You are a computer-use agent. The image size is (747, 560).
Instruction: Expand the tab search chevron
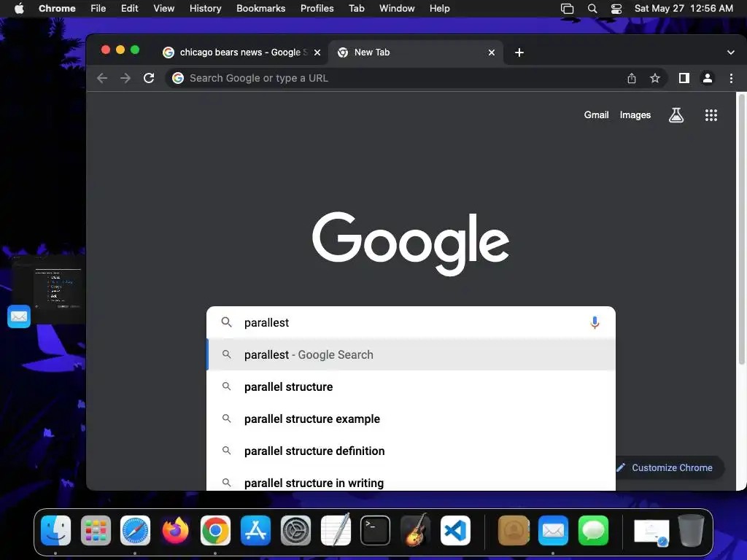point(731,52)
